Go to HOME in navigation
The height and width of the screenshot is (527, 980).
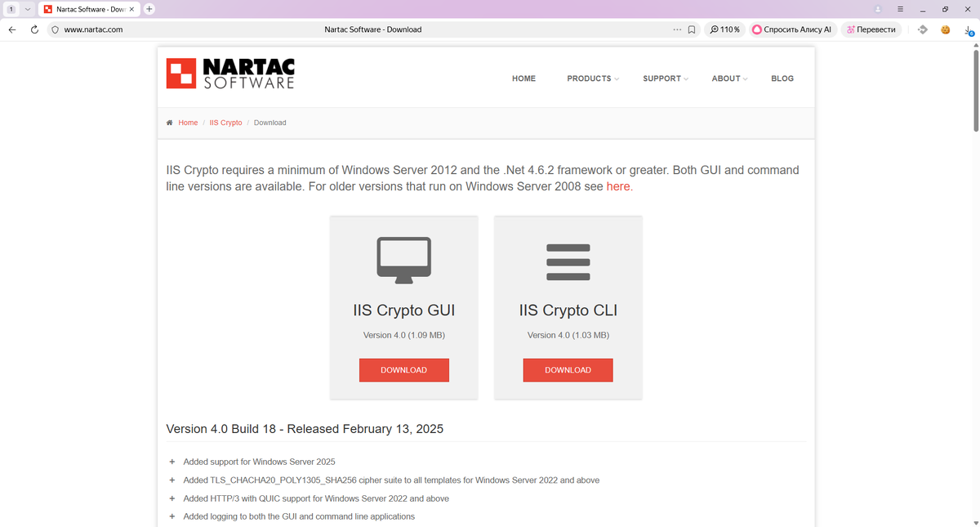(523, 78)
